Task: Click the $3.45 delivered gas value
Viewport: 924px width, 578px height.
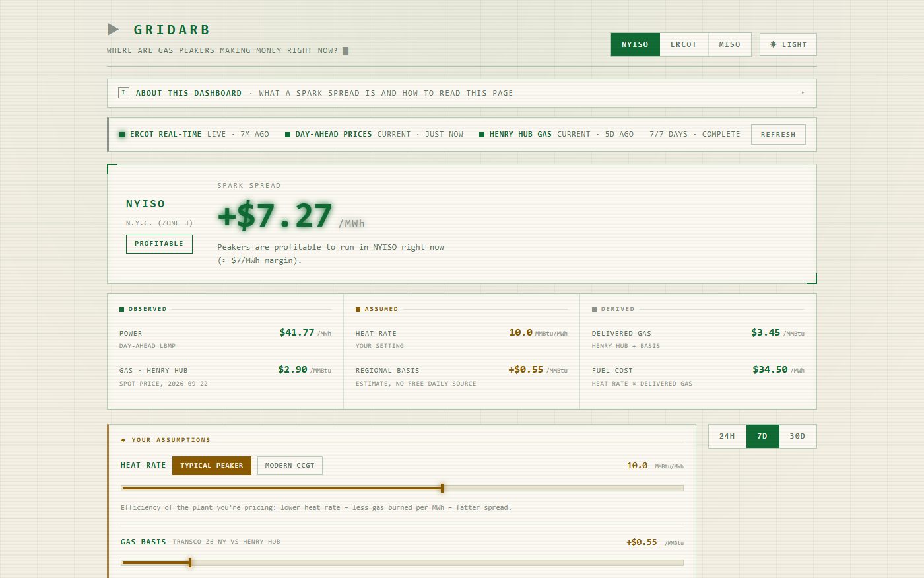Action: pyautogui.click(x=766, y=332)
